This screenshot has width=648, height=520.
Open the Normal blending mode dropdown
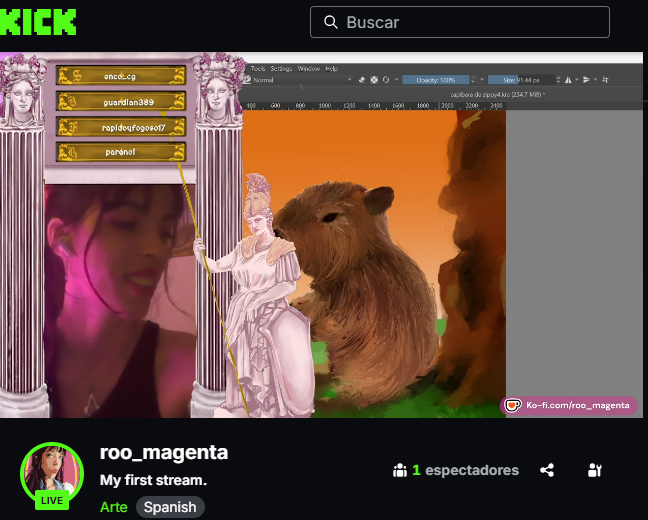303,80
